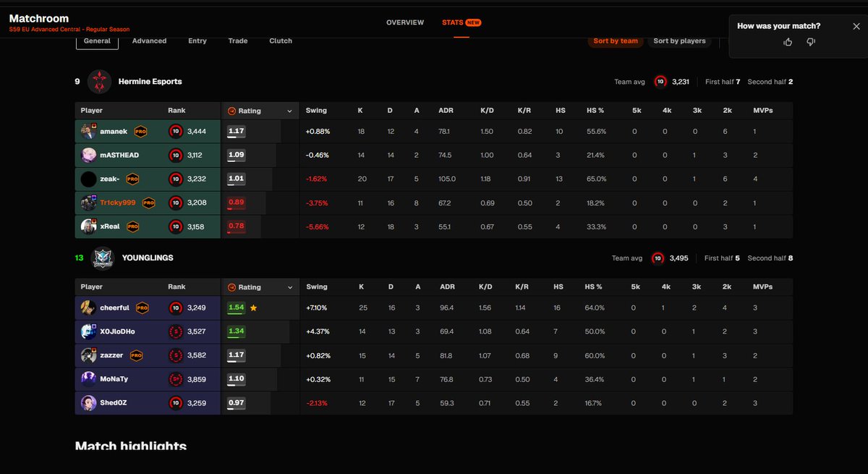Open amanek's avatar

(88, 131)
